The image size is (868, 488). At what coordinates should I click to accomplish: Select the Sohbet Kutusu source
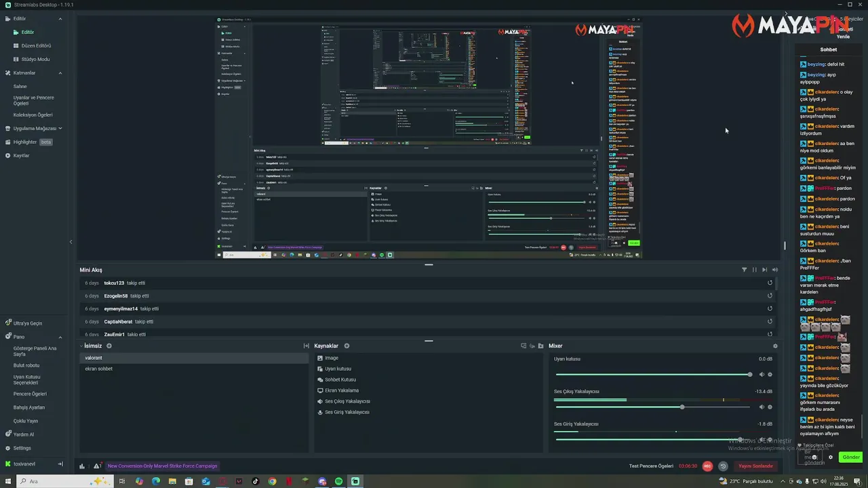click(429, 380)
